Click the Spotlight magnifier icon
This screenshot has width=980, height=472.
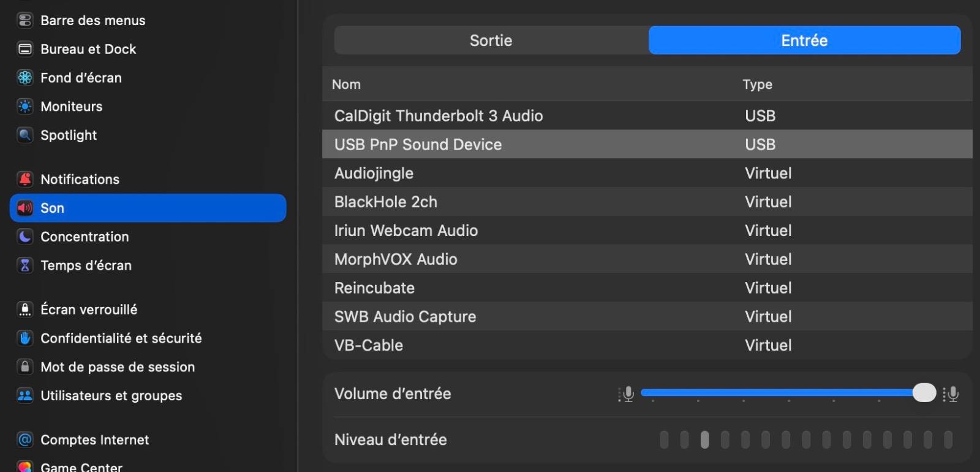25,135
